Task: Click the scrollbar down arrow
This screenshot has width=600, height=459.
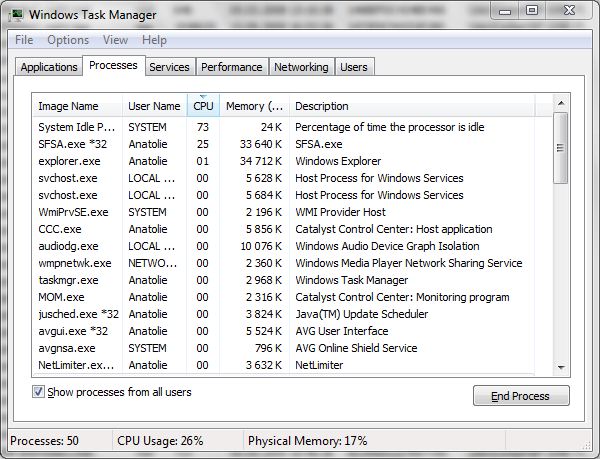Action: (561, 366)
